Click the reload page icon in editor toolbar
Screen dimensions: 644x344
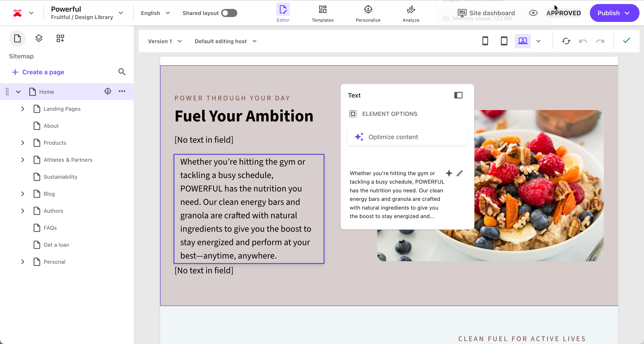(566, 41)
